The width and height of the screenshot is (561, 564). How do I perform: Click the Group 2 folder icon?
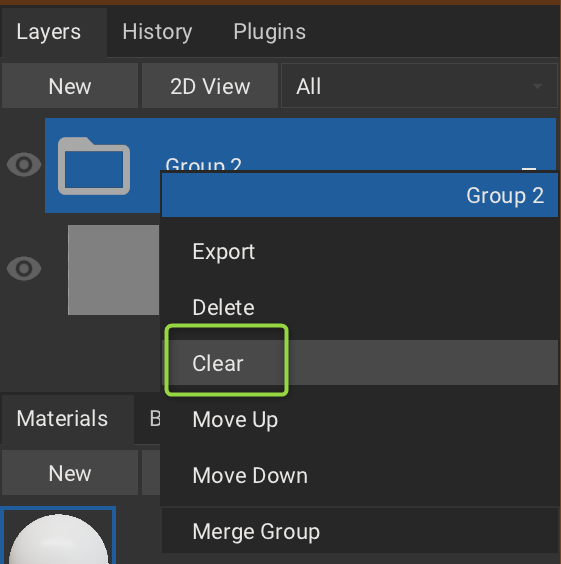pos(94,166)
